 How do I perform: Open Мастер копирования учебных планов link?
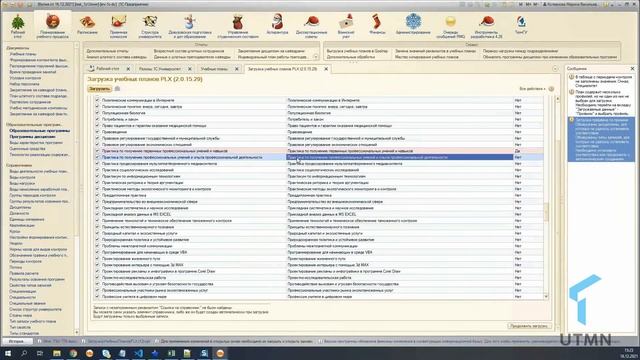coord(427,57)
